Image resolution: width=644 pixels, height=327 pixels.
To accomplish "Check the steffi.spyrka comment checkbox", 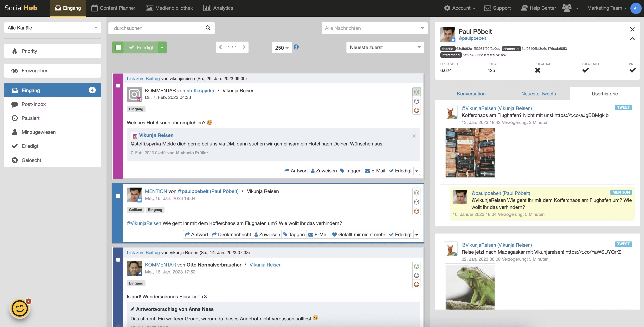I will point(118,86).
